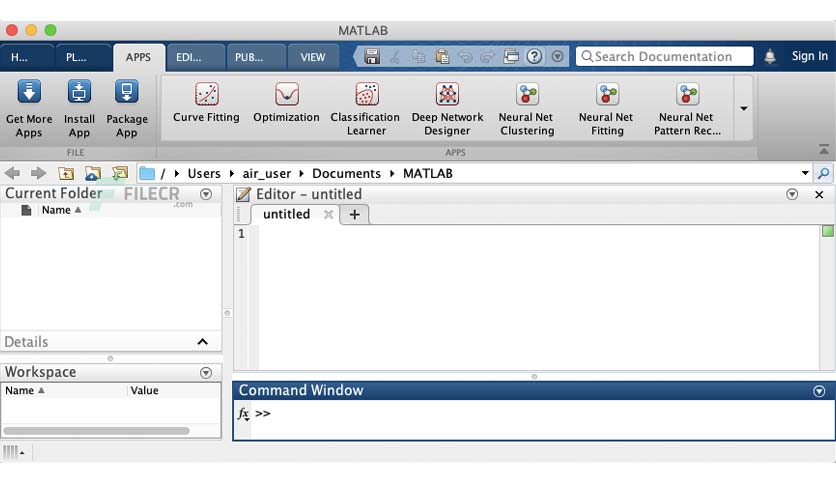Open Help question mark icon
The image size is (836, 484).
(534, 56)
